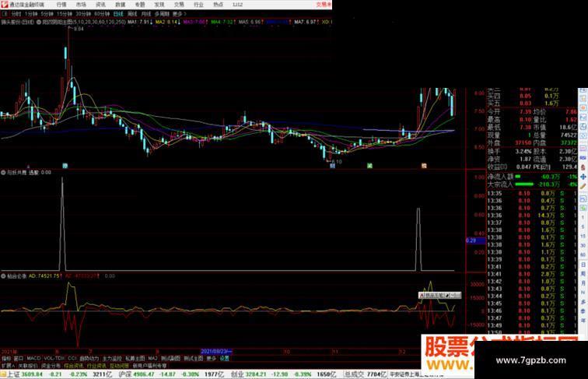
Task: Click the circle icon of the AD indicator panel
Action: tap(3, 276)
